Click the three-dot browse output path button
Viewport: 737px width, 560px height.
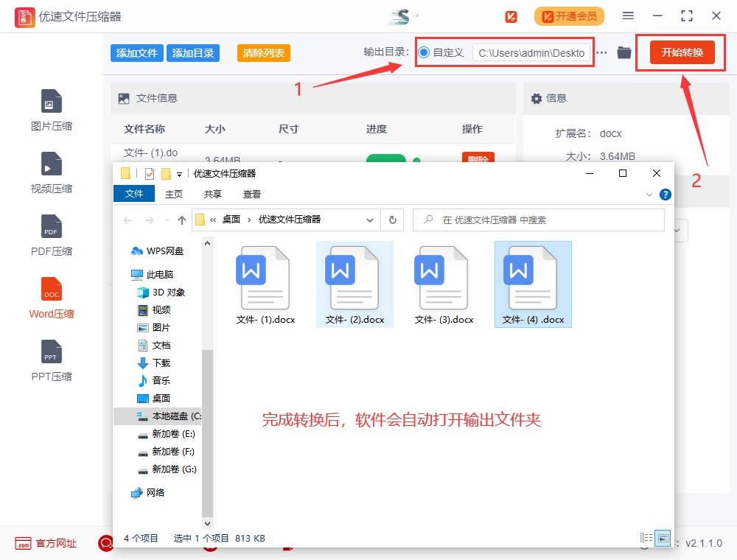602,52
